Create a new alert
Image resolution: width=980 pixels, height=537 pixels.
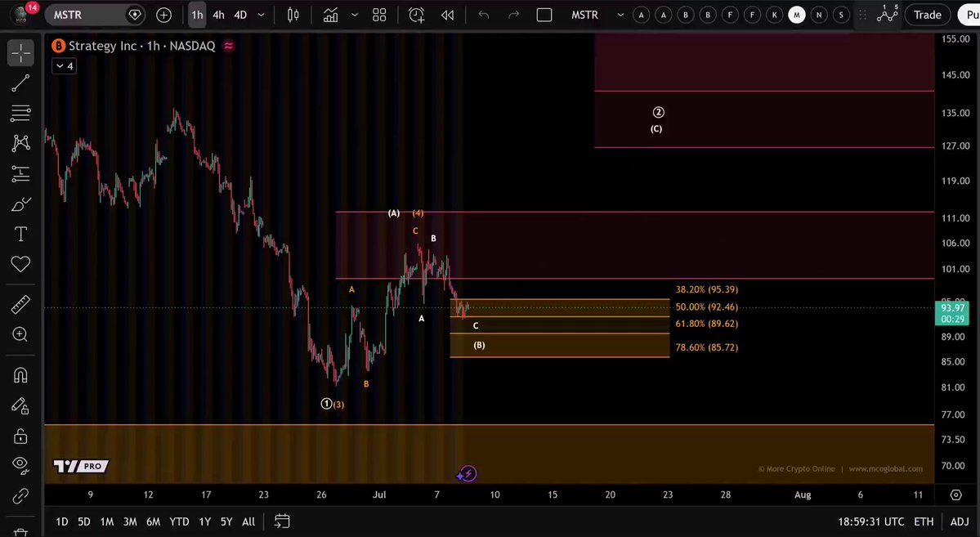[x=416, y=15]
